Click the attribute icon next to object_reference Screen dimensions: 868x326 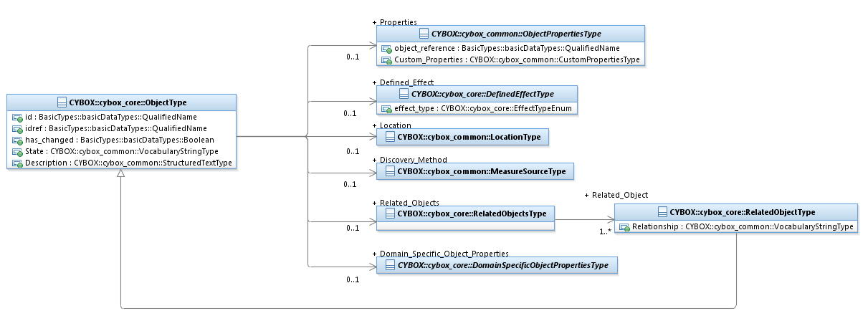pyautogui.click(x=386, y=49)
